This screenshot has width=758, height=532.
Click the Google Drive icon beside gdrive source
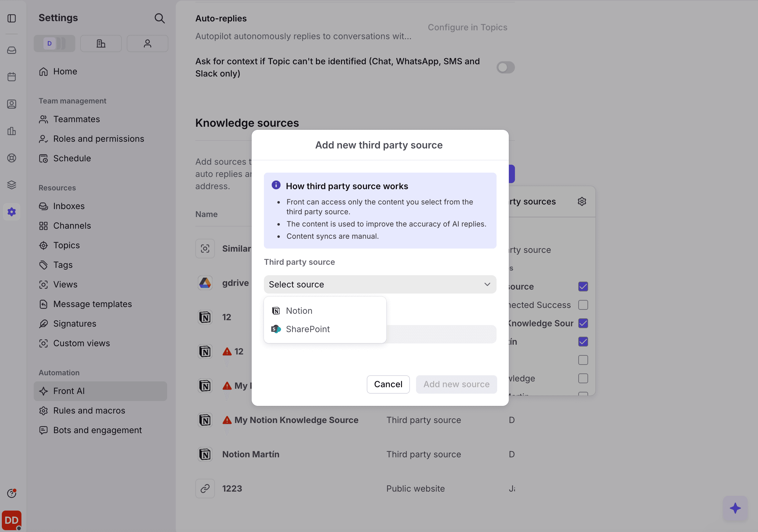205,283
